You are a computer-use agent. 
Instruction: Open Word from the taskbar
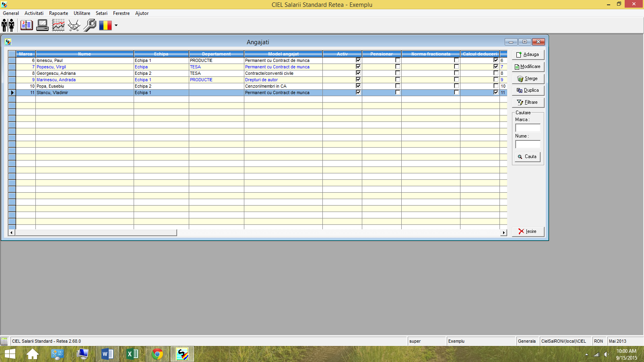pyautogui.click(x=107, y=354)
